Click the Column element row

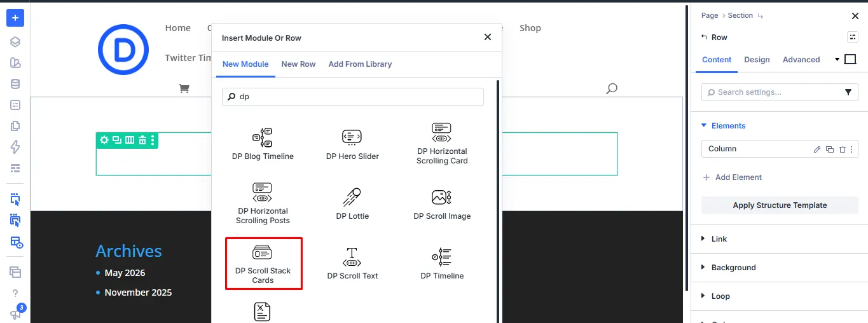[x=780, y=149]
